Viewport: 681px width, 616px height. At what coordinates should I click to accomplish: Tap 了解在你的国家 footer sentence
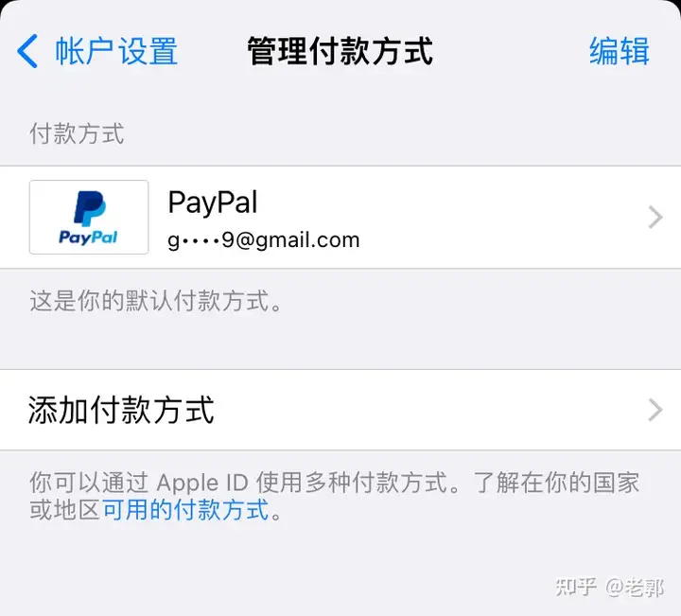[x=557, y=483]
